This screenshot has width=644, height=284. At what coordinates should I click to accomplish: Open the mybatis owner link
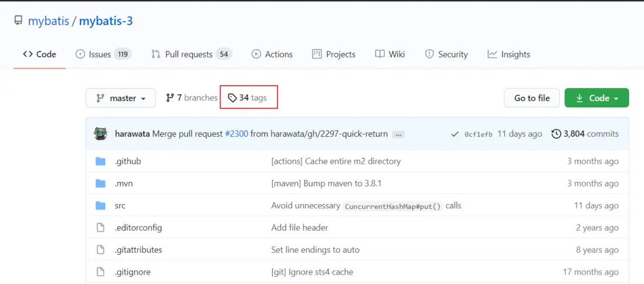click(x=48, y=22)
